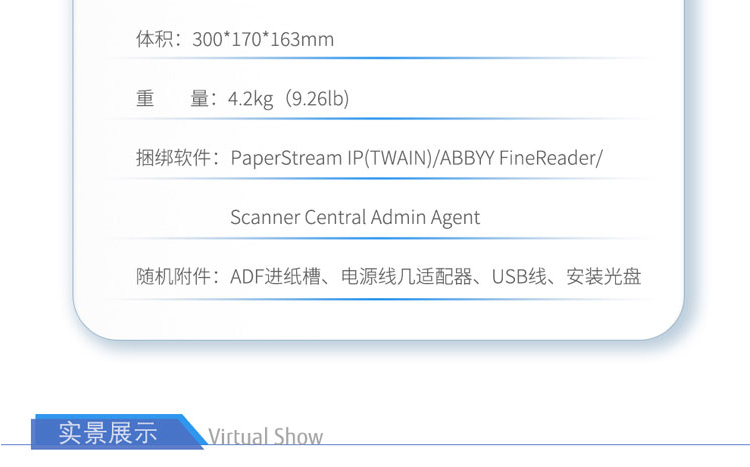This screenshot has width=750, height=467.
Task: Click the 重 character label
Action: tap(145, 99)
